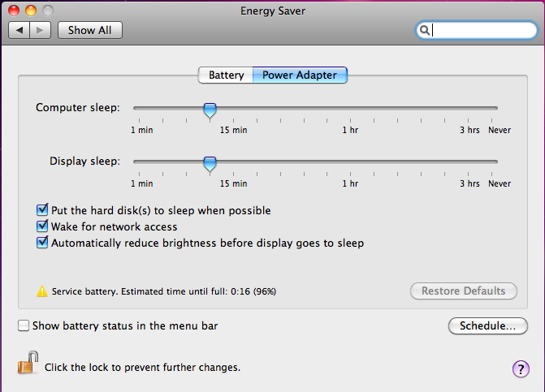The image size is (545, 392).
Task: Click the yellow service battery warning icon
Action: (x=42, y=291)
